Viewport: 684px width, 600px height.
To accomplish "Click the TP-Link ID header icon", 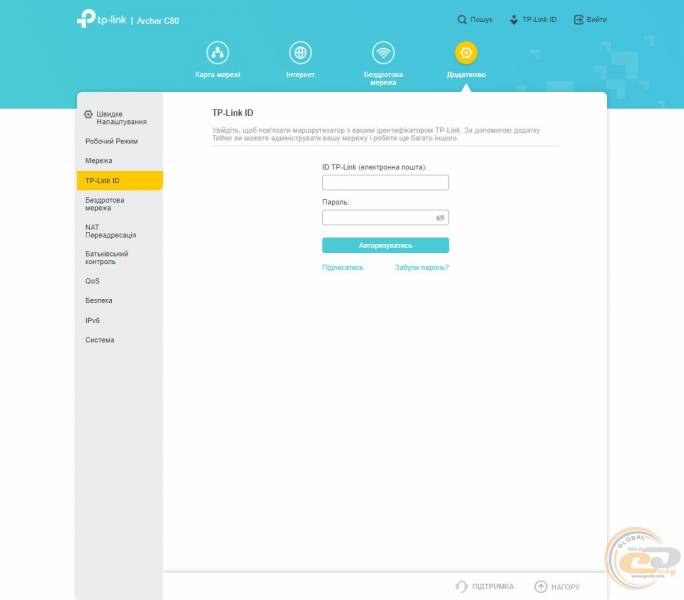I will [514, 20].
